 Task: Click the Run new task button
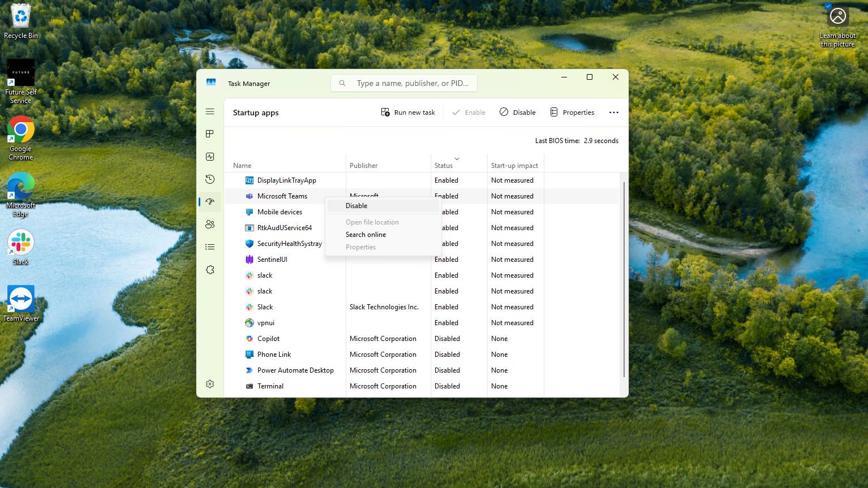[408, 112]
